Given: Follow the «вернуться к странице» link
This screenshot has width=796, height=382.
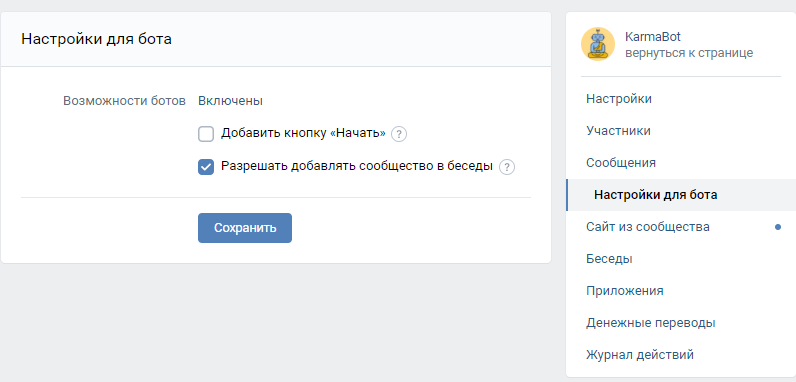Looking at the screenshot, I should point(689,53).
